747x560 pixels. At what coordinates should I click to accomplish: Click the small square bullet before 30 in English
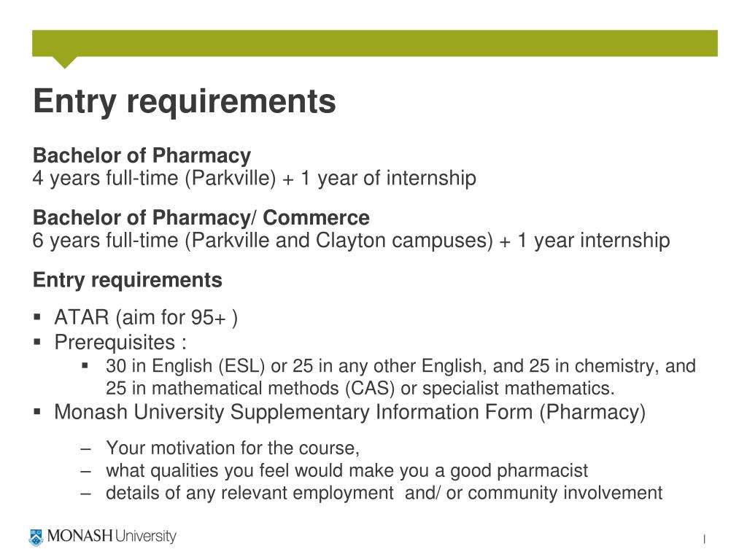[85, 366]
